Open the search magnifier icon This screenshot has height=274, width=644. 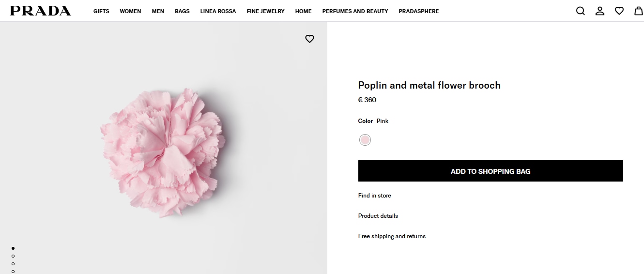[580, 11]
